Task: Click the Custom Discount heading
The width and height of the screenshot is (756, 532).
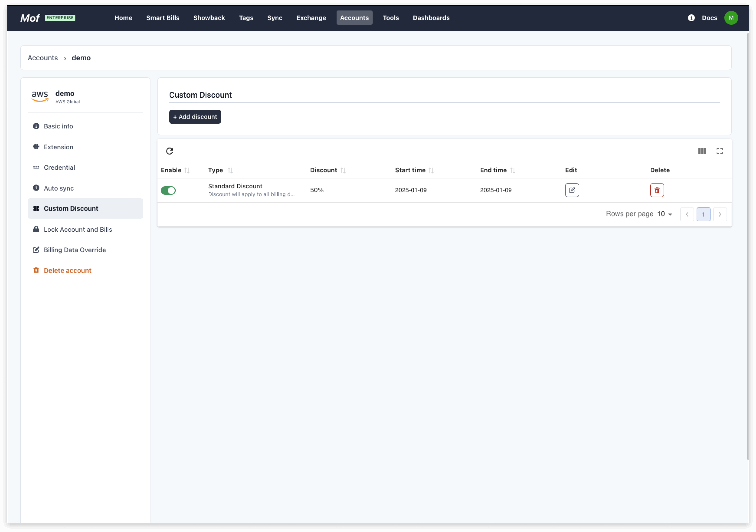Action: coord(200,95)
